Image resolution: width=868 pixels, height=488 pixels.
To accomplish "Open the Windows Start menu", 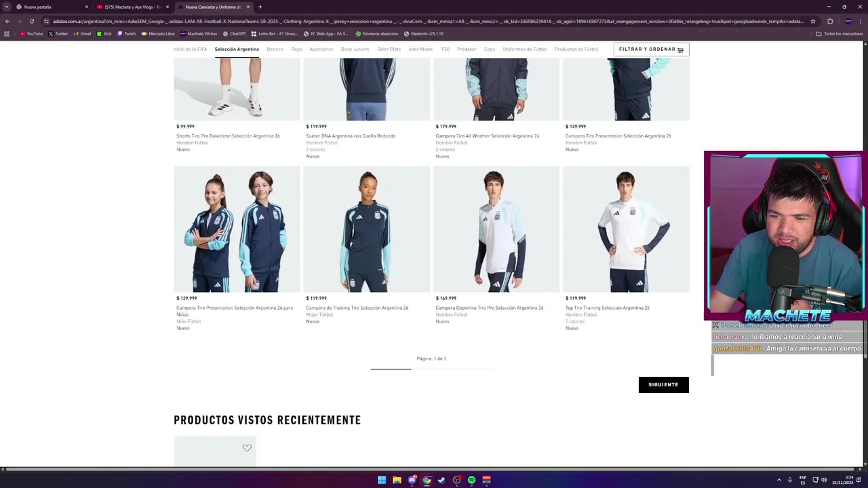I will pyautogui.click(x=382, y=480).
